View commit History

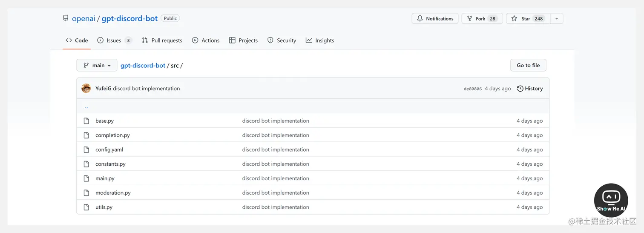[530, 89]
